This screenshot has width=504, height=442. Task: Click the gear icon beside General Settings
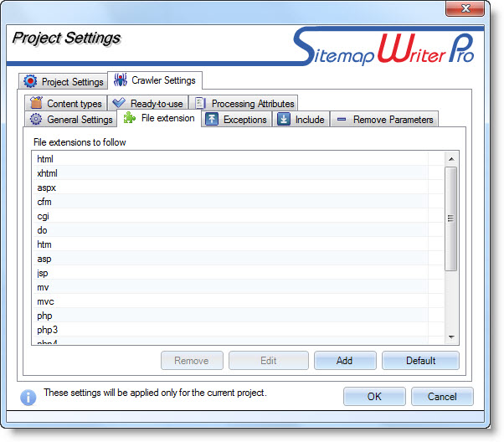[36, 119]
